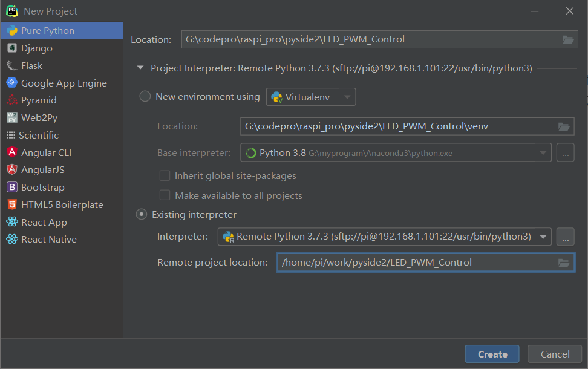Click the React App atom icon

click(12, 222)
